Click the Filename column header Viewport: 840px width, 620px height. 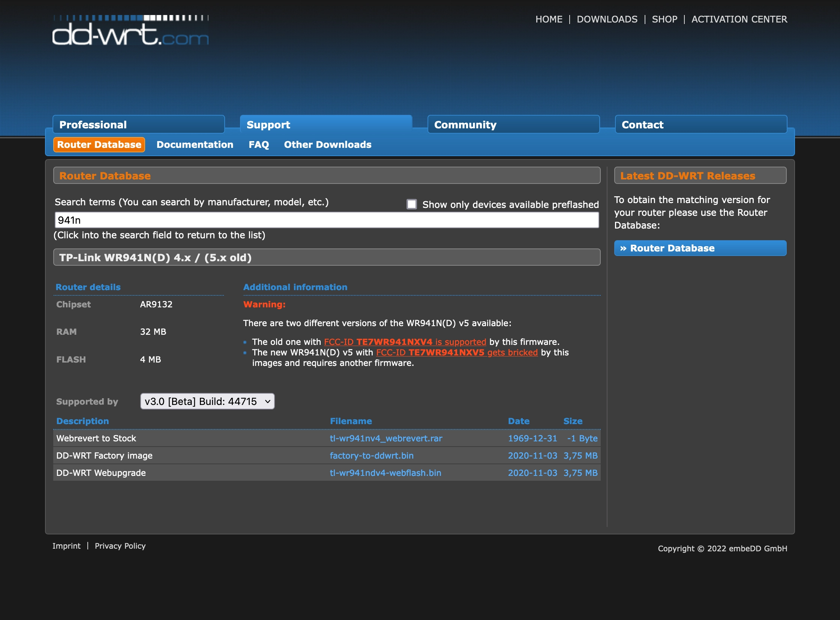click(351, 421)
